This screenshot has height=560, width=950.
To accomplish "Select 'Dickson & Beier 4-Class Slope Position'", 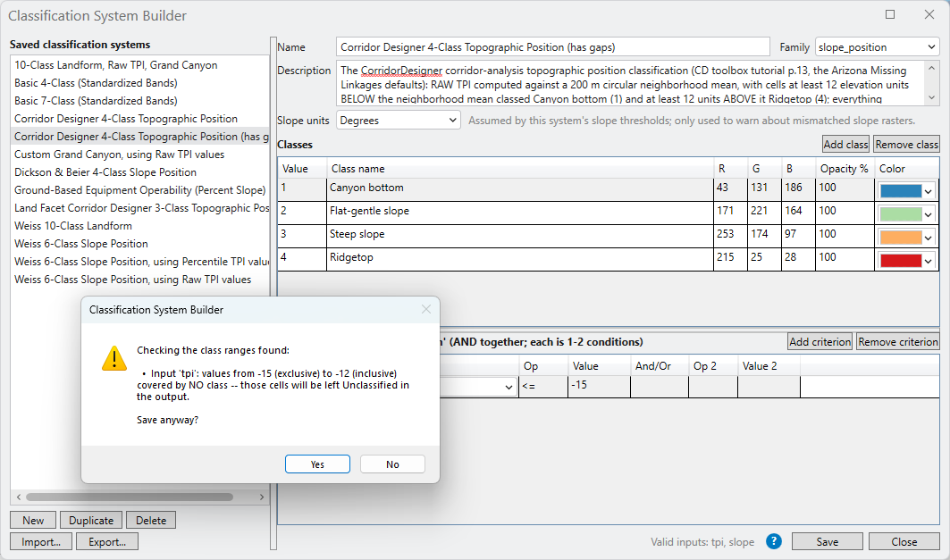I will pos(139,172).
